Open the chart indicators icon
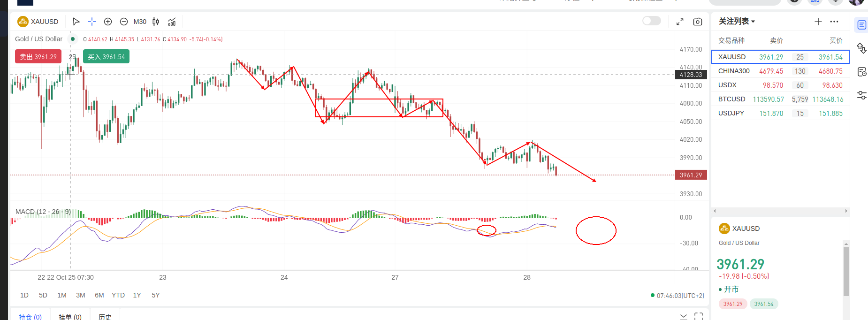This screenshot has width=868, height=320. [172, 22]
